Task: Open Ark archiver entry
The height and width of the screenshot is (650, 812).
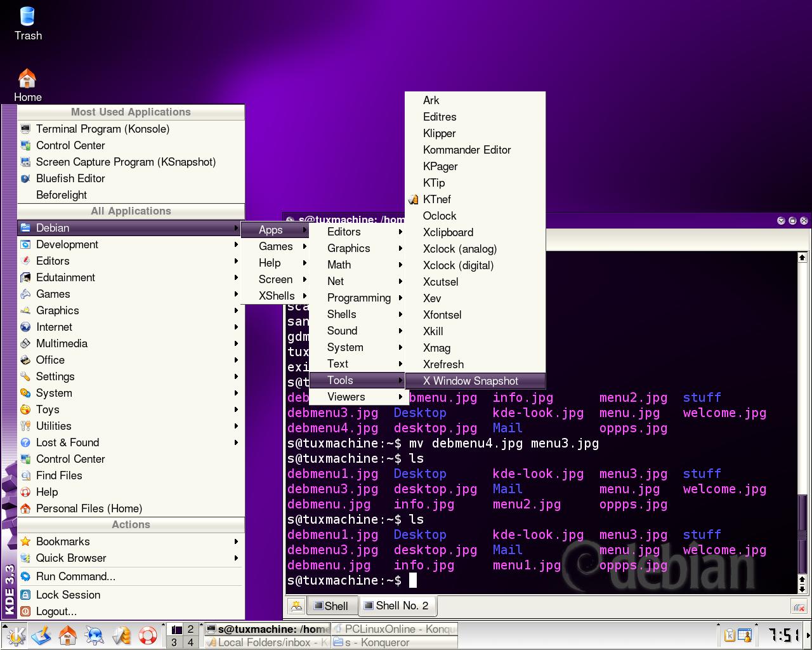Action: tap(475, 100)
